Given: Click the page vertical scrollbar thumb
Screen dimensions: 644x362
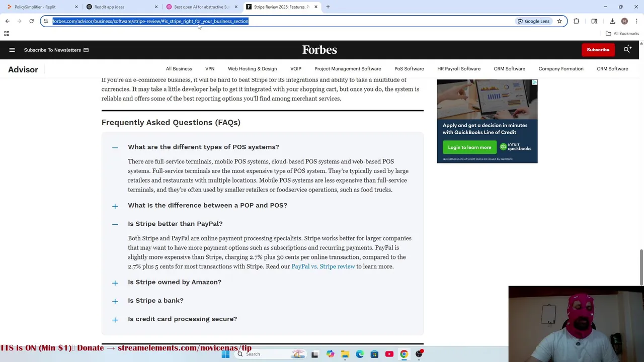Looking at the screenshot, I should click(x=641, y=266).
